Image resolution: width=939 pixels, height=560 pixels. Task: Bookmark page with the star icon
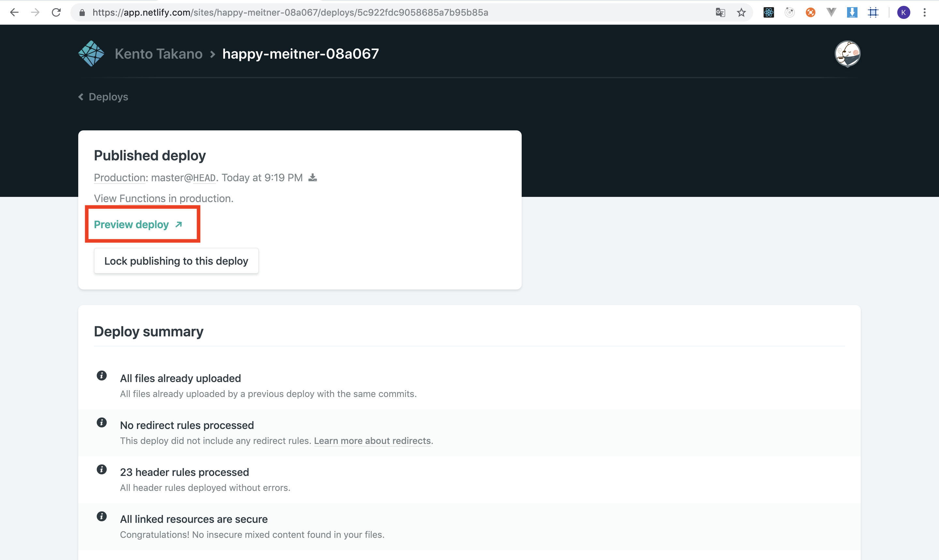(x=741, y=12)
